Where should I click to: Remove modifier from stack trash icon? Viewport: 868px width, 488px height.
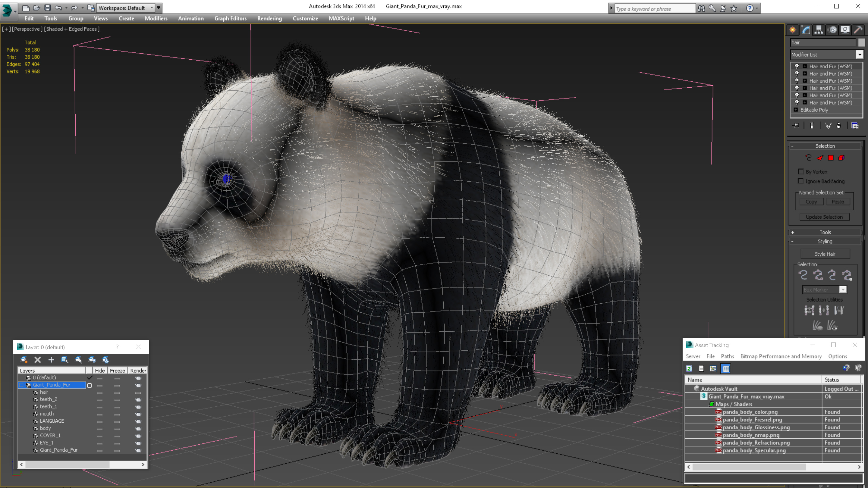(839, 126)
